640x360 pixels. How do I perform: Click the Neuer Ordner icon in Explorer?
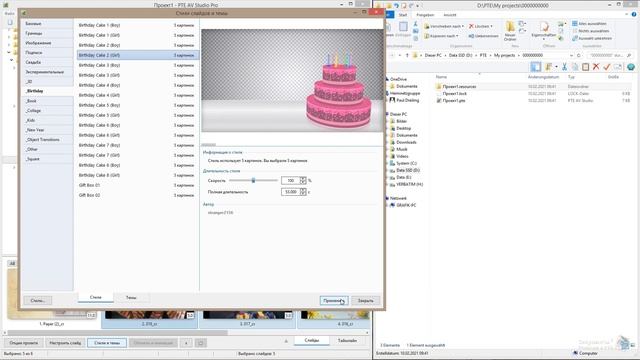[510, 31]
